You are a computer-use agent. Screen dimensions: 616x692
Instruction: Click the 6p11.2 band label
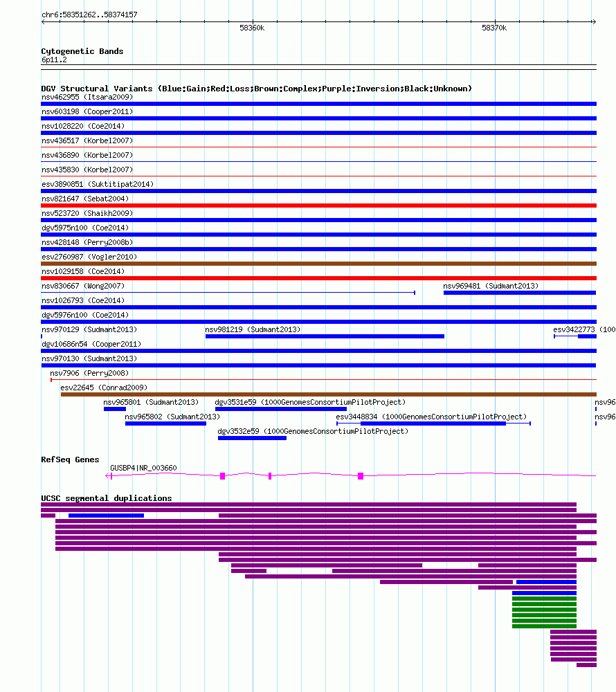point(54,60)
